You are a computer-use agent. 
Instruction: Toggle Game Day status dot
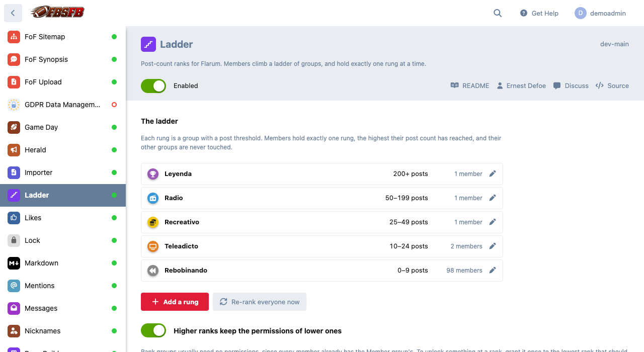[114, 127]
